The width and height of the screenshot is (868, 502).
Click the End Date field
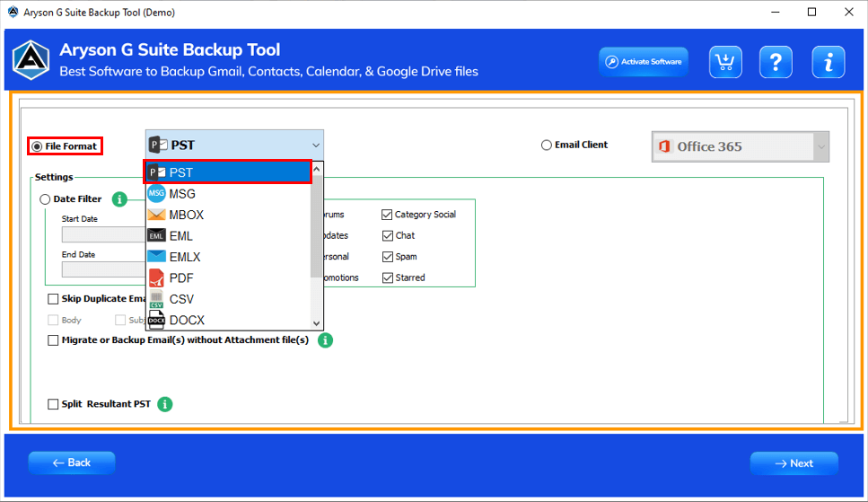pos(103,269)
